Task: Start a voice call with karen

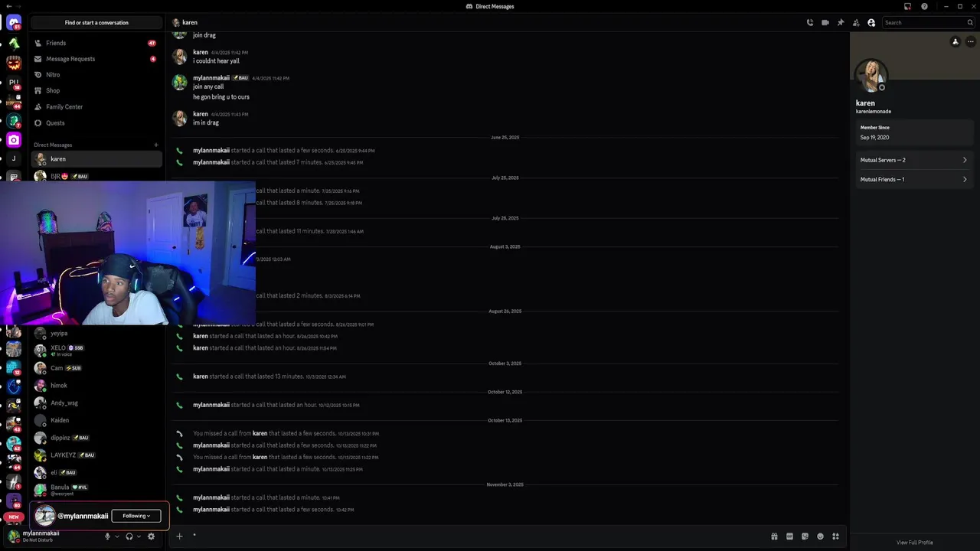Action: coord(810,23)
